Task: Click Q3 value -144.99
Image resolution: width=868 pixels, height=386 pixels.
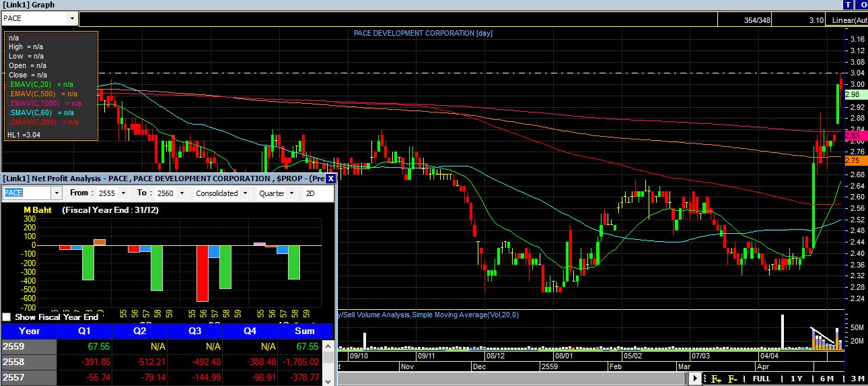Action: tap(205, 377)
